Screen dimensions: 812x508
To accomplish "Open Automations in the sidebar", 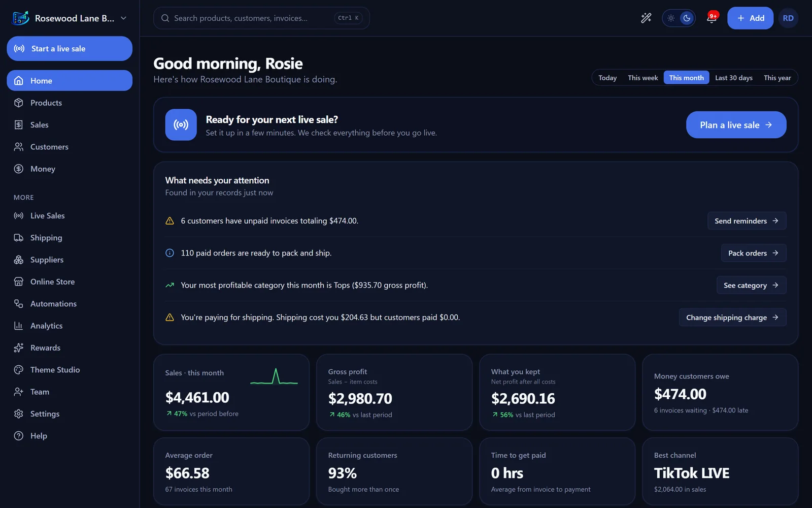I will pos(70,304).
